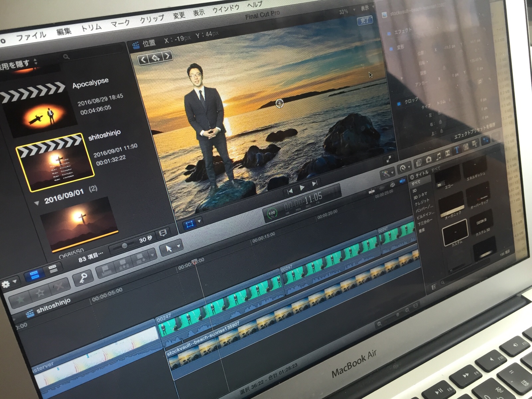532x399 pixels.
Task: Switch browser to filmstrip view
Action: [34, 275]
